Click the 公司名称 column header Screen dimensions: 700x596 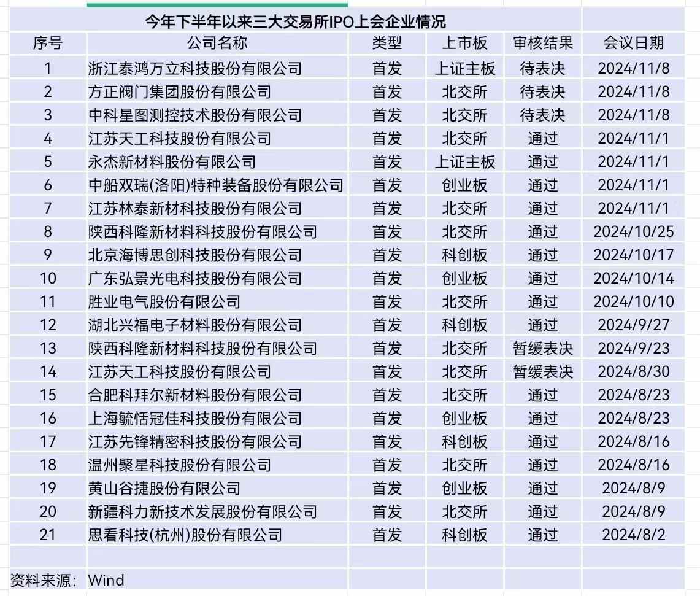coord(217,44)
